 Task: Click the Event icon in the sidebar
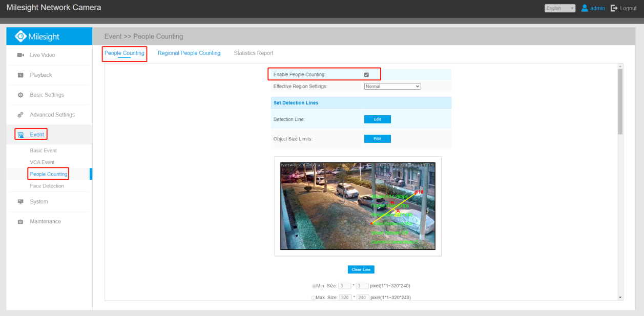[20, 135]
